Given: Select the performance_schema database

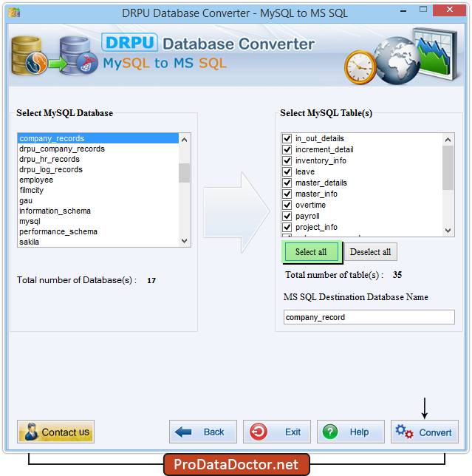Looking at the screenshot, I should (x=98, y=231).
